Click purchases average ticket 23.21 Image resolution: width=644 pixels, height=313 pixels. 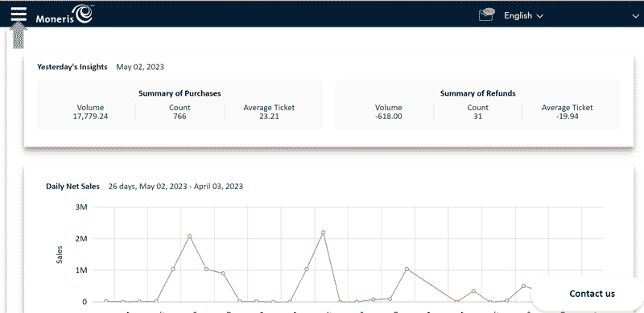269,117
